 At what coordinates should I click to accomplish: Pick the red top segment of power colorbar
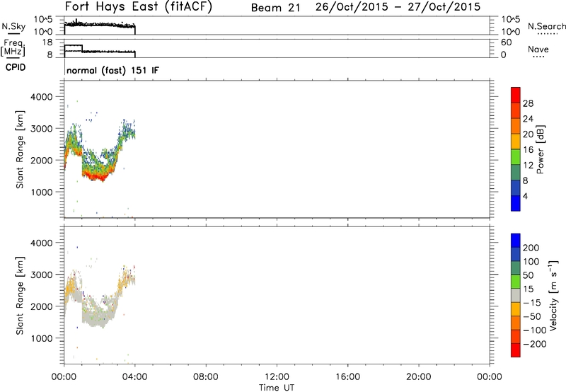pyautogui.click(x=516, y=95)
